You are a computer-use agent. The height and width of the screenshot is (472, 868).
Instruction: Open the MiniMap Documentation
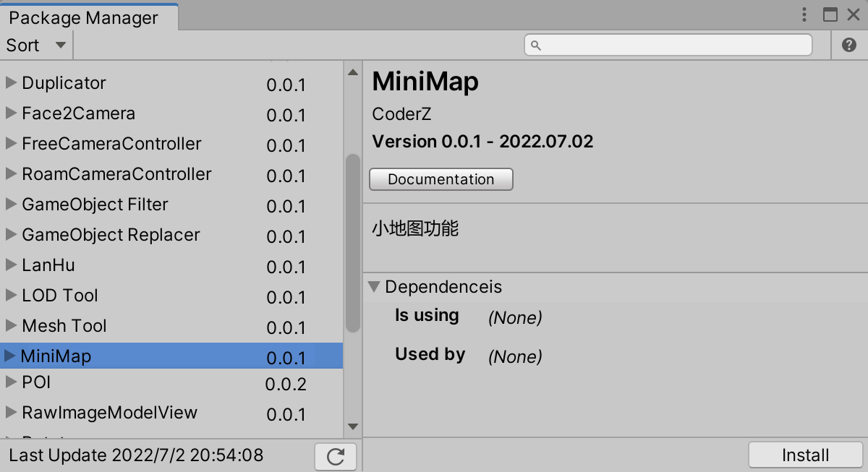441,179
